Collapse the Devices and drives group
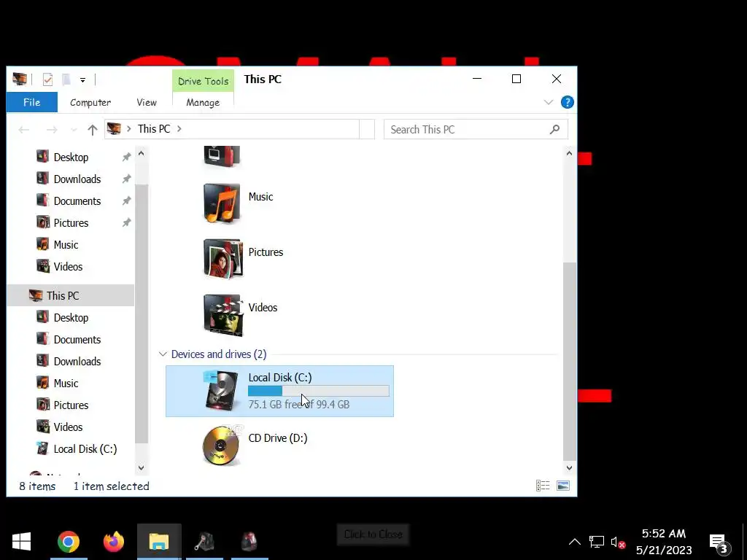Screen dimensions: 747x560 tap(163, 354)
